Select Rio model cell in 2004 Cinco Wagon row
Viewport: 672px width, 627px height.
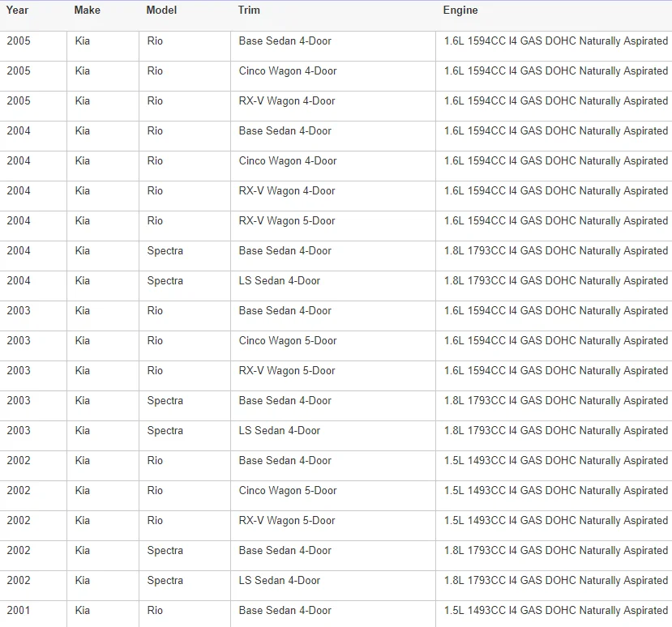pyautogui.click(x=185, y=166)
